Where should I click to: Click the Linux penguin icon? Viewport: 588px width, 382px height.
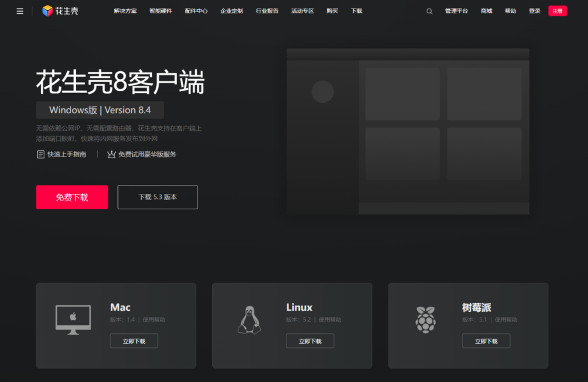point(249,320)
